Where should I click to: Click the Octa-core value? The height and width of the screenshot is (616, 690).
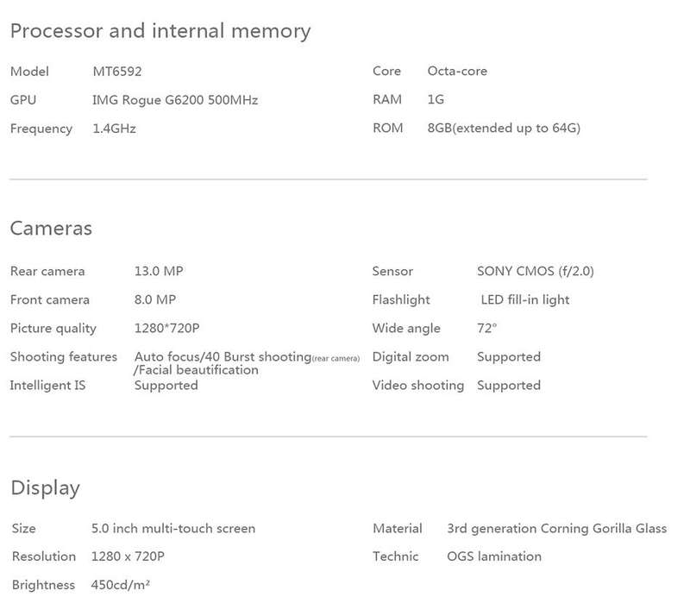click(x=457, y=71)
